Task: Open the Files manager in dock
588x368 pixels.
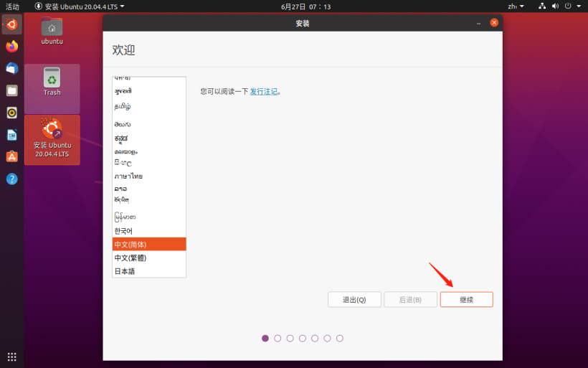Action: point(11,90)
